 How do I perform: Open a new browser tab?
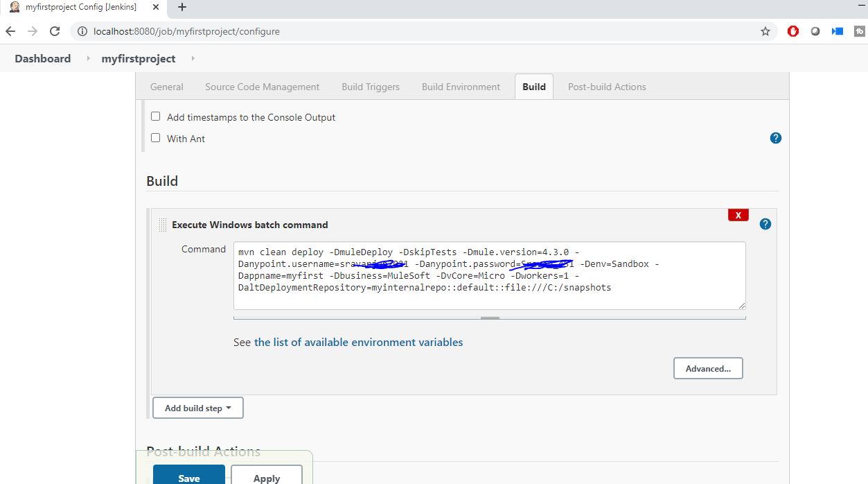point(182,8)
